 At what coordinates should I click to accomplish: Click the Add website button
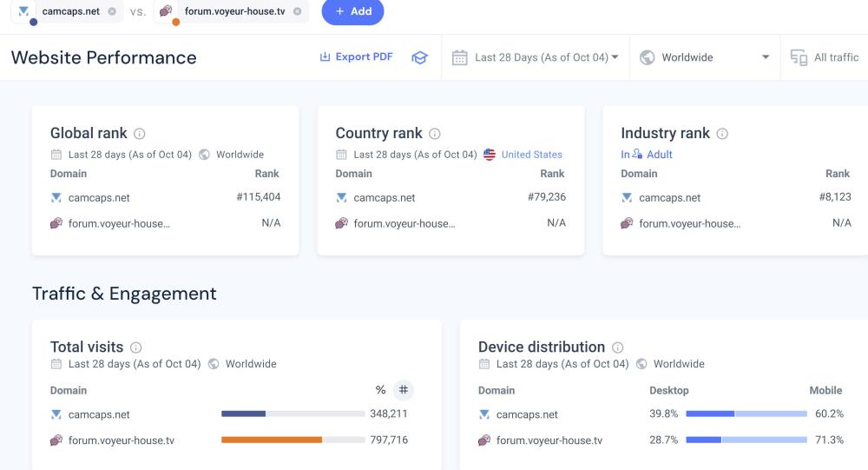(x=352, y=11)
